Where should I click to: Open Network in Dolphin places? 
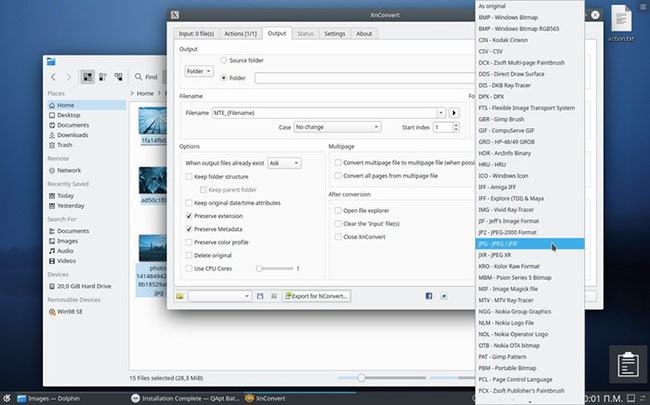point(65,170)
